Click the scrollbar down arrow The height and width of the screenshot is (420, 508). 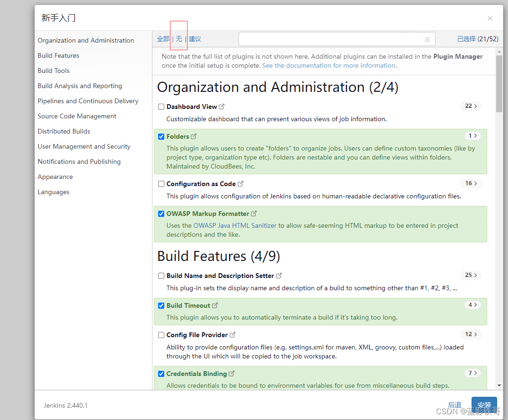click(x=499, y=385)
